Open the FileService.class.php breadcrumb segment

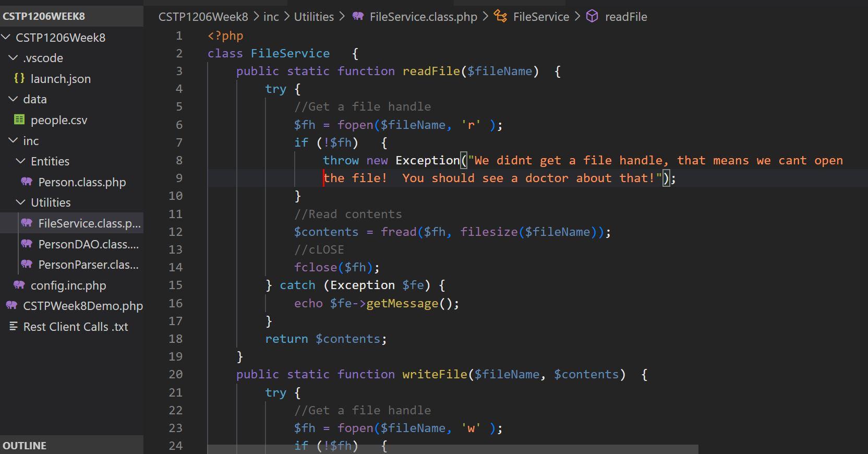click(x=424, y=17)
